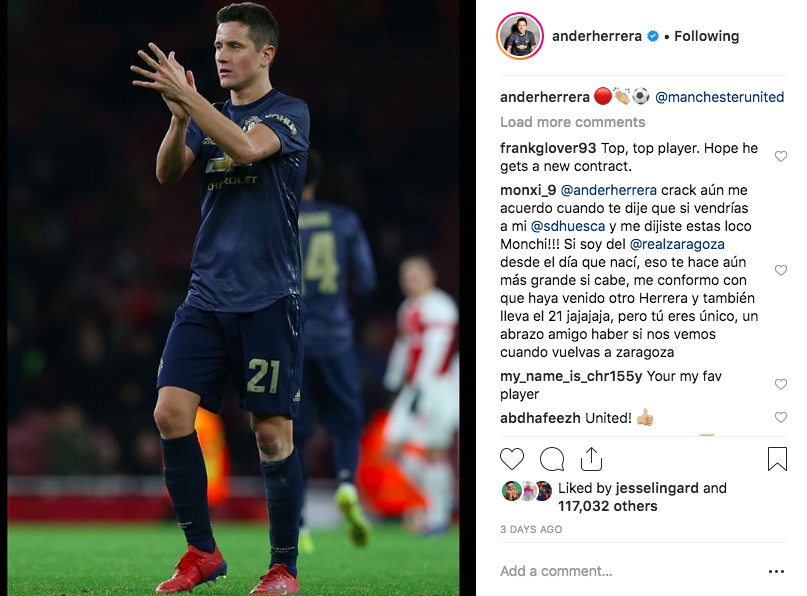Like monxi_9's comment heart
Screen dimensions: 807x596
781,270
